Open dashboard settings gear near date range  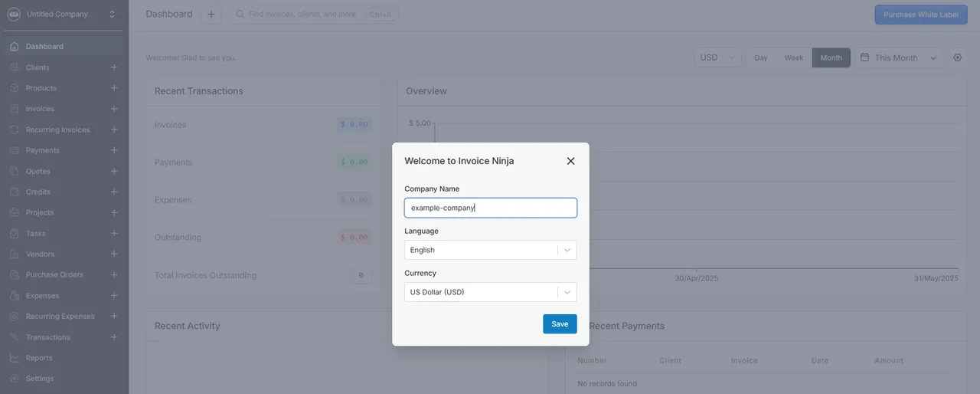click(957, 57)
